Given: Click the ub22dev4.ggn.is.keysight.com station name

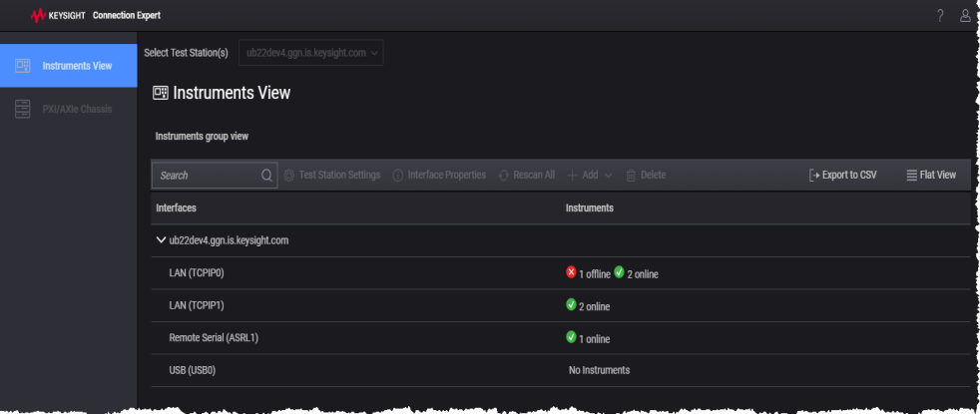Looking at the screenshot, I should 229,240.
